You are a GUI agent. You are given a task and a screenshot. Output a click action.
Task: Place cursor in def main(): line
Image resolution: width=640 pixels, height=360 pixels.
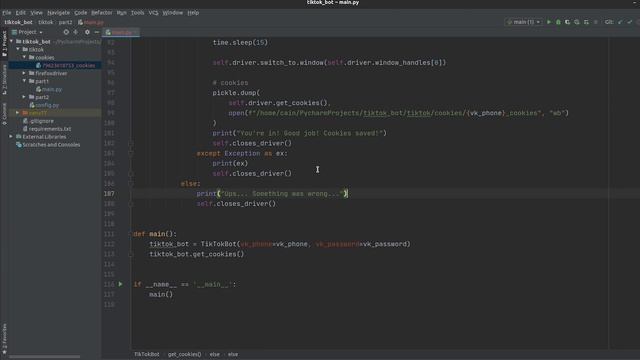tap(155, 234)
